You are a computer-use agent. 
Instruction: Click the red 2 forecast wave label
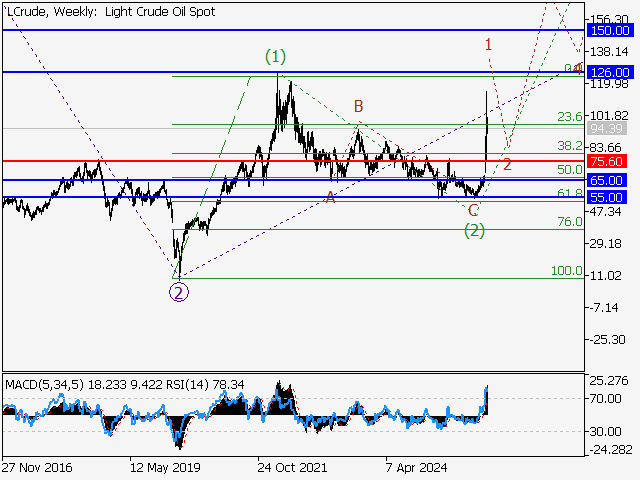(508, 164)
